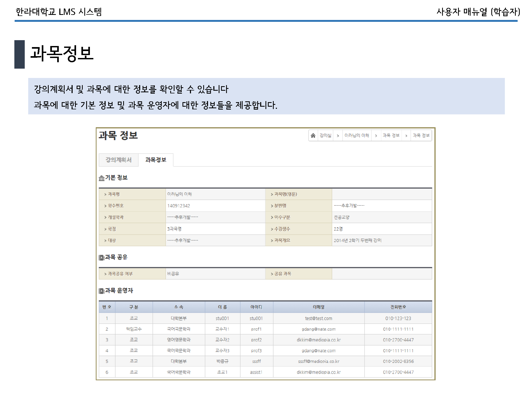Click email test@test.com in operators table
This screenshot has height=399, width=532.
tap(318, 318)
